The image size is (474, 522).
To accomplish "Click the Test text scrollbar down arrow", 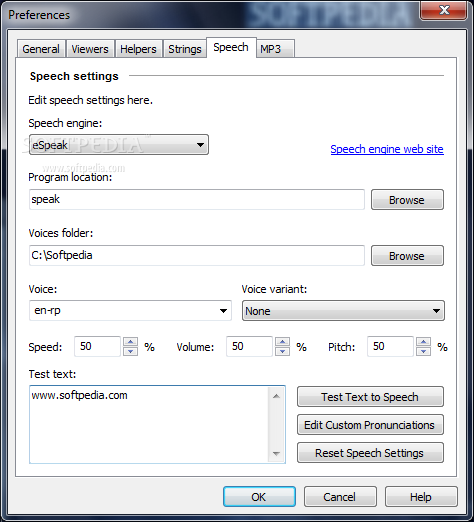I will click(x=276, y=453).
